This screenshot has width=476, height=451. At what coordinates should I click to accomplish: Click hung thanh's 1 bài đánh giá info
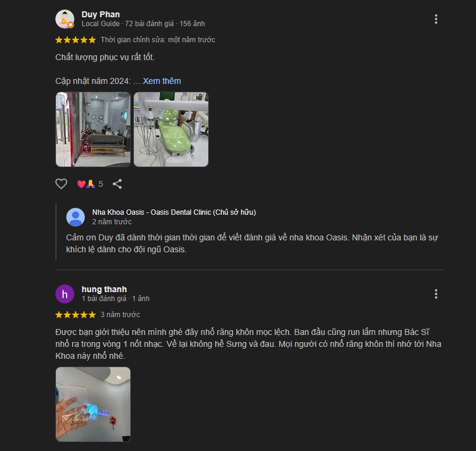(x=104, y=299)
